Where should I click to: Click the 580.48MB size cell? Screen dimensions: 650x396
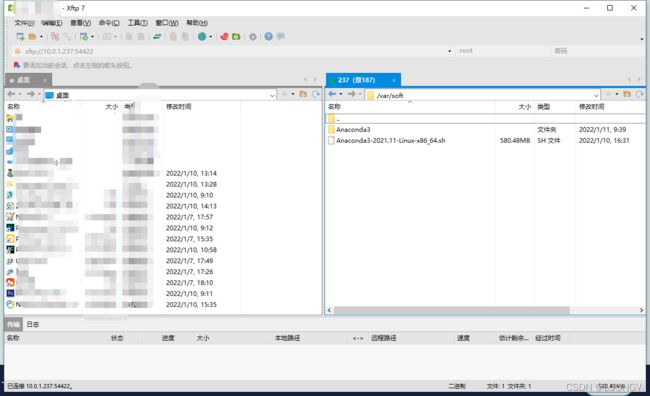515,141
